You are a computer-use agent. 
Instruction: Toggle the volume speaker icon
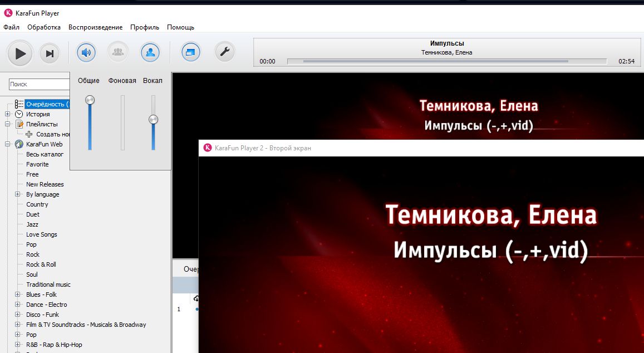pos(86,52)
